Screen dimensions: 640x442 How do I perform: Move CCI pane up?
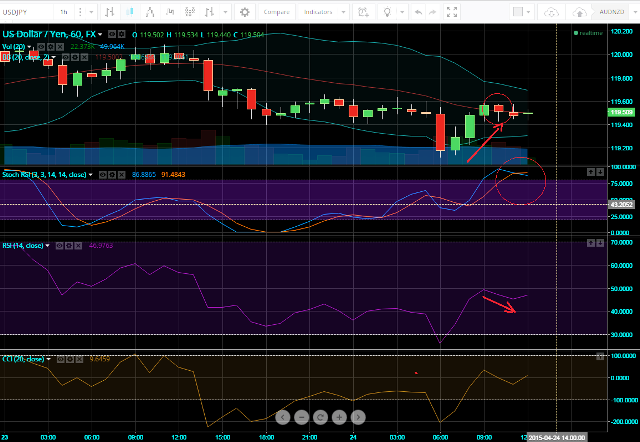tap(600, 357)
